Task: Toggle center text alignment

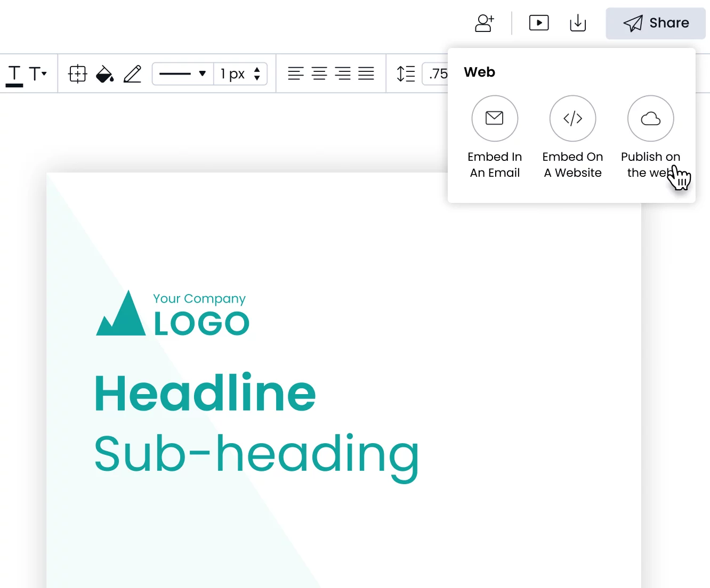Action: tap(319, 73)
